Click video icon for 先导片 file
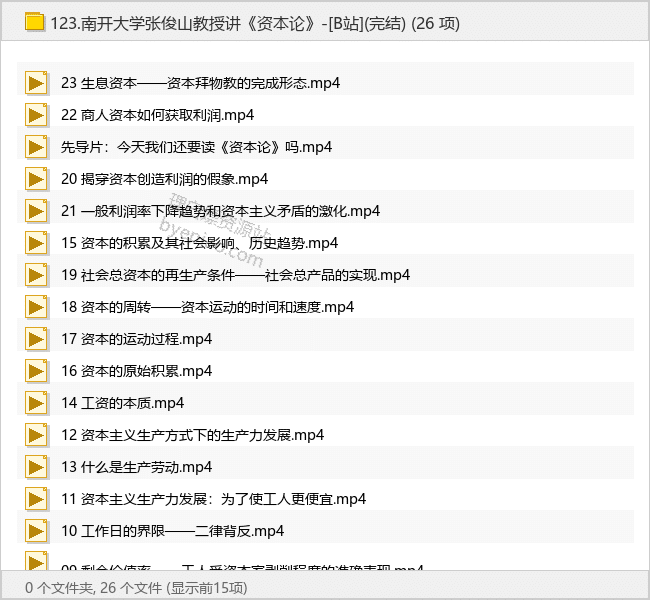Screen dimensions: 650x600 click(x=36, y=147)
